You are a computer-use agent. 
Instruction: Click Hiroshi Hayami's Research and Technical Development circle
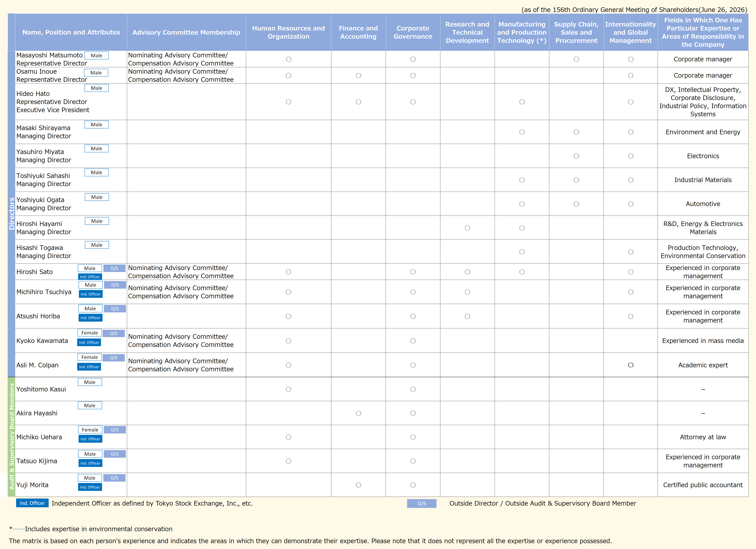pos(467,228)
